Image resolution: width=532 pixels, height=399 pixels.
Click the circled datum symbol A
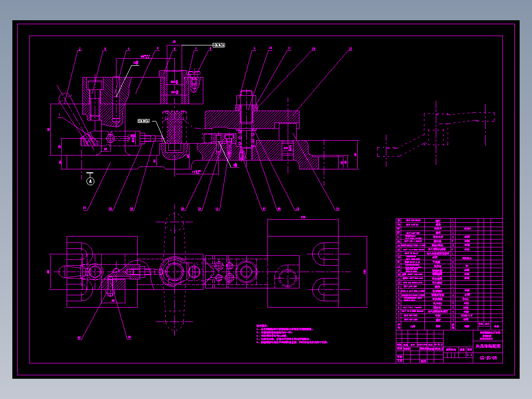(90, 181)
